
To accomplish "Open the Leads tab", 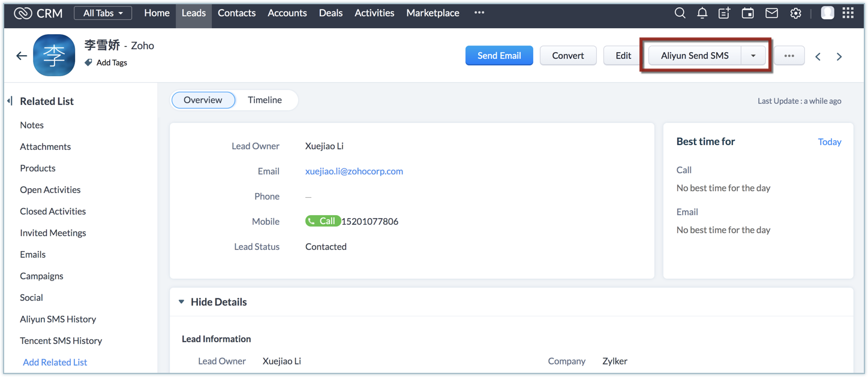I will point(194,13).
